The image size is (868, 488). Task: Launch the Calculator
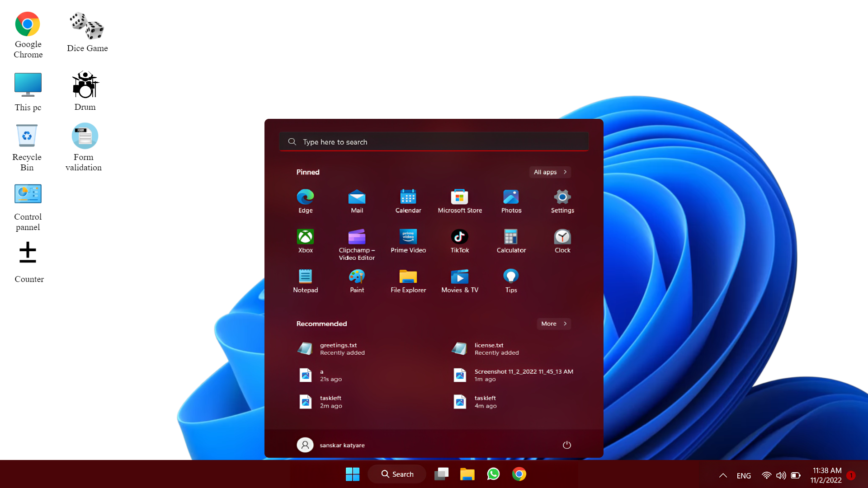(x=511, y=240)
